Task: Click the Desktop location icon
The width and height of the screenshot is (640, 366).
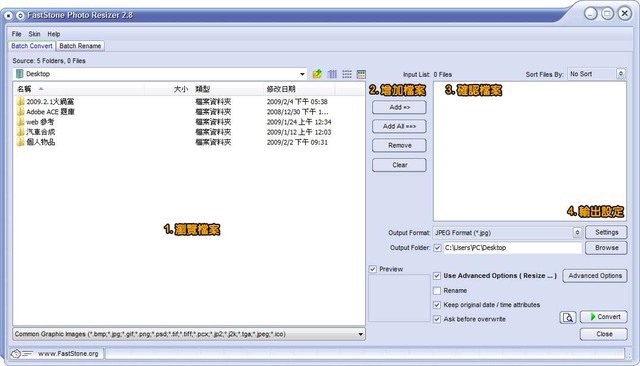Action: tap(19, 74)
